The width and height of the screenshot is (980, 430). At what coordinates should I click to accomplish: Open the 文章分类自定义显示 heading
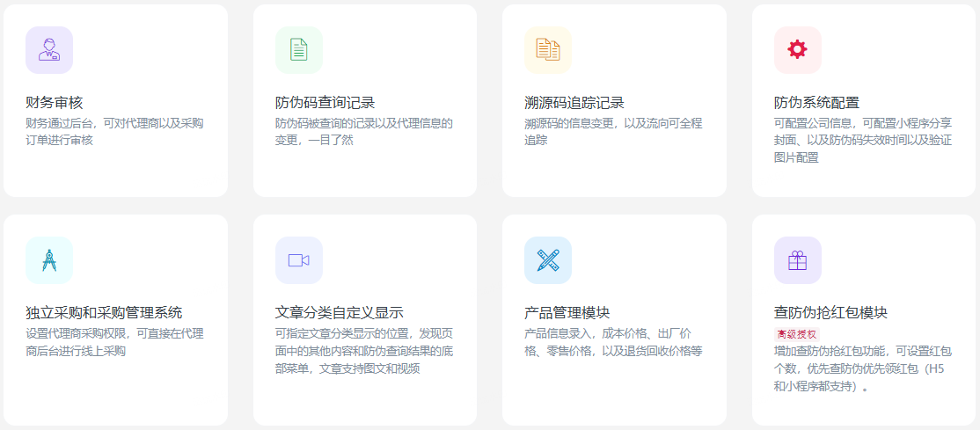[x=340, y=313]
